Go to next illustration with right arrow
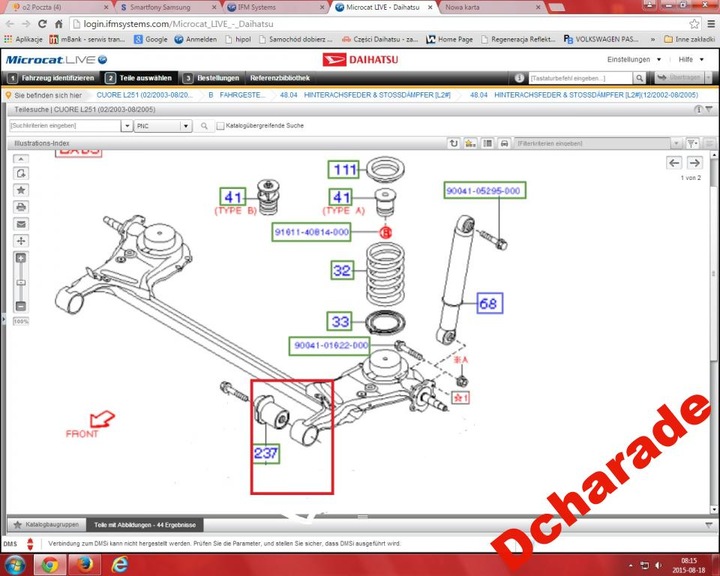Image resolution: width=720 pixels, height=576 pixels. click(694, 163)
